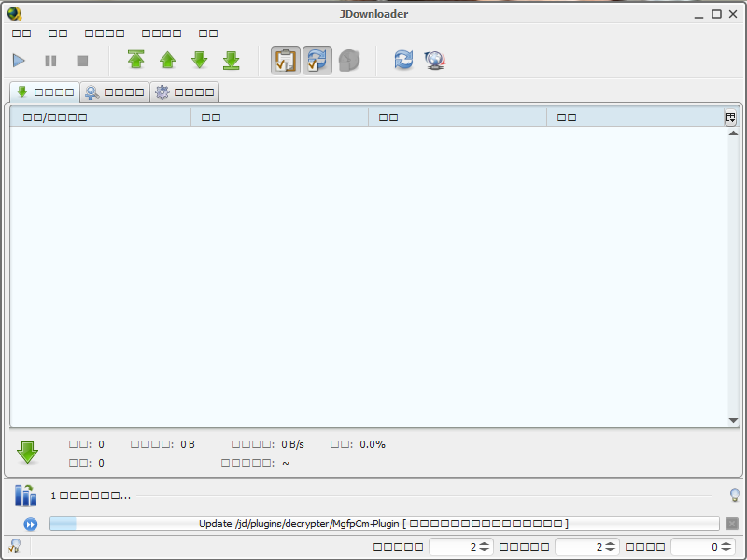Open the tab with the magnifier icon
This screenshot has height=560, width=747.
pyautogui.click(x=114, y=91)
